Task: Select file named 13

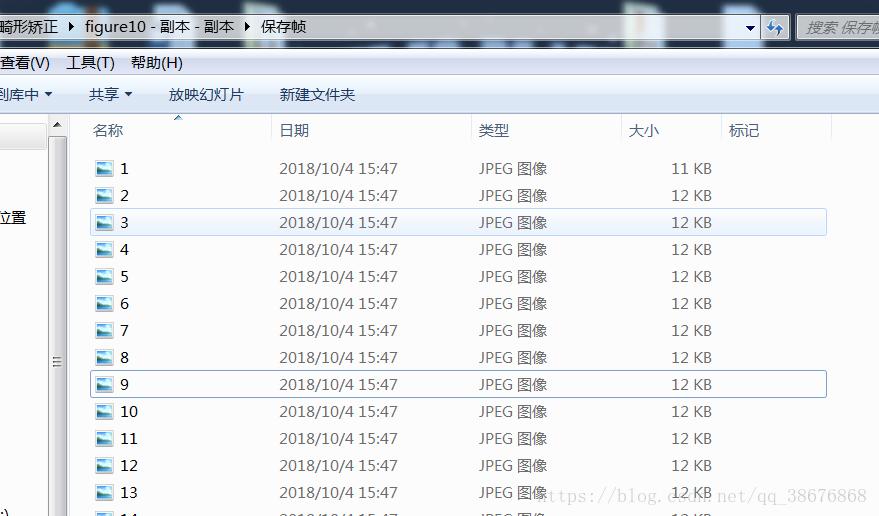Action: click(x=129, y=492)
